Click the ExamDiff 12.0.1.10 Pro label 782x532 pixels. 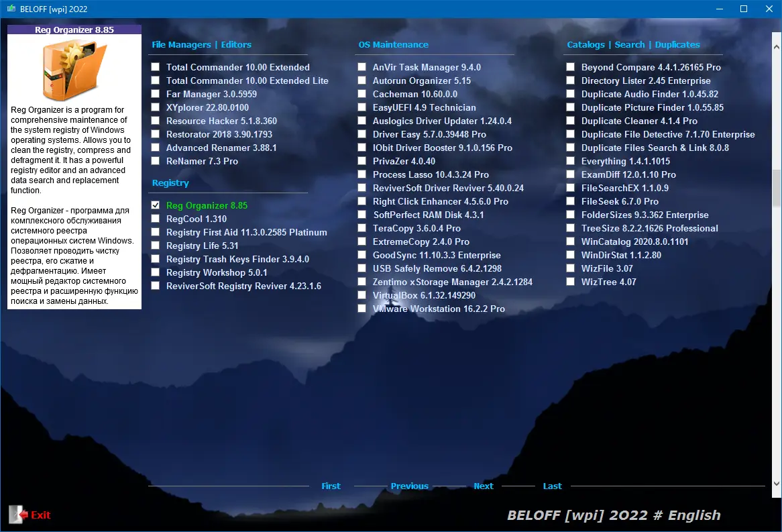click(628, 174)
